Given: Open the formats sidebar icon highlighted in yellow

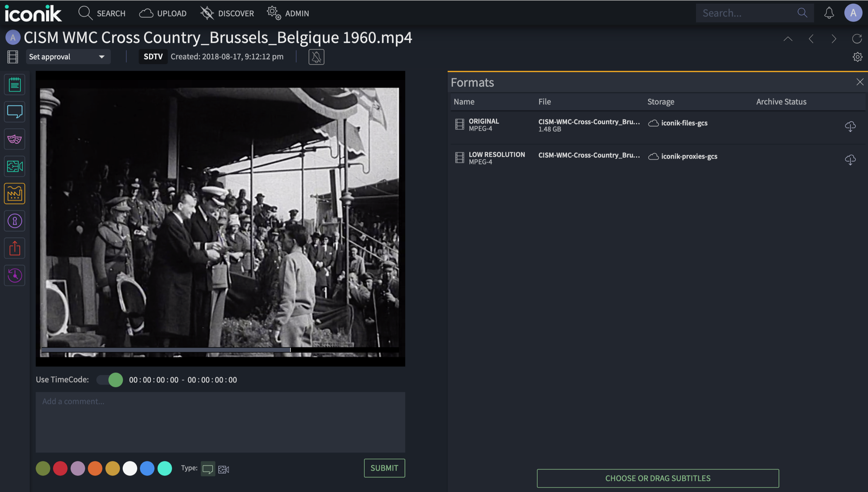Looking at the screenshot, I should (15, 194).
